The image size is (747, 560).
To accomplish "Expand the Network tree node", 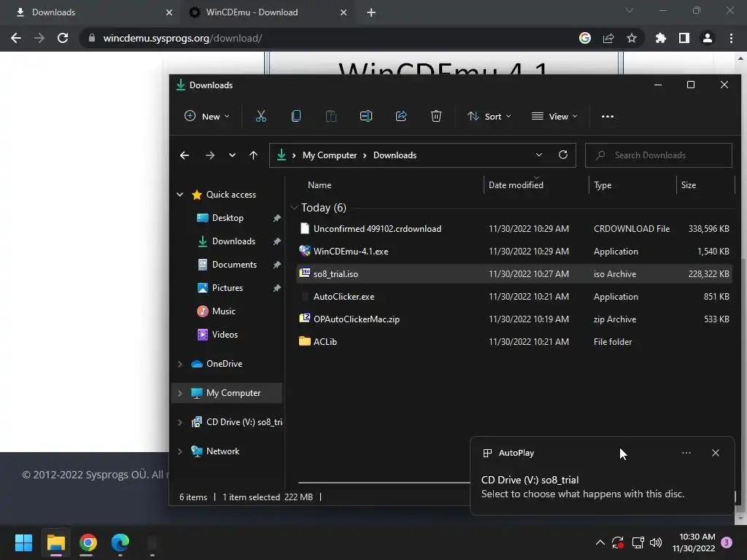I will coord(180,451).
